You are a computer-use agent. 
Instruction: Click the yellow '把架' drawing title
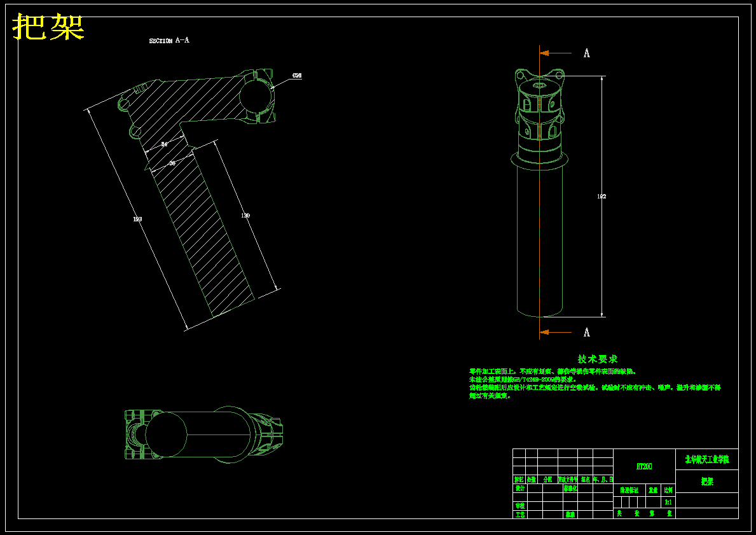[48, 27]
